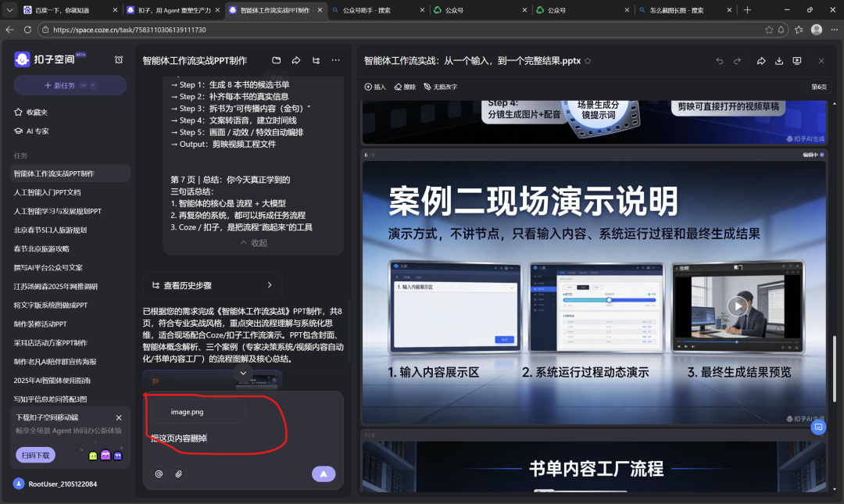Open the task files folder icon
Viewport: 844px width, 504px height.
pos(276,60)
